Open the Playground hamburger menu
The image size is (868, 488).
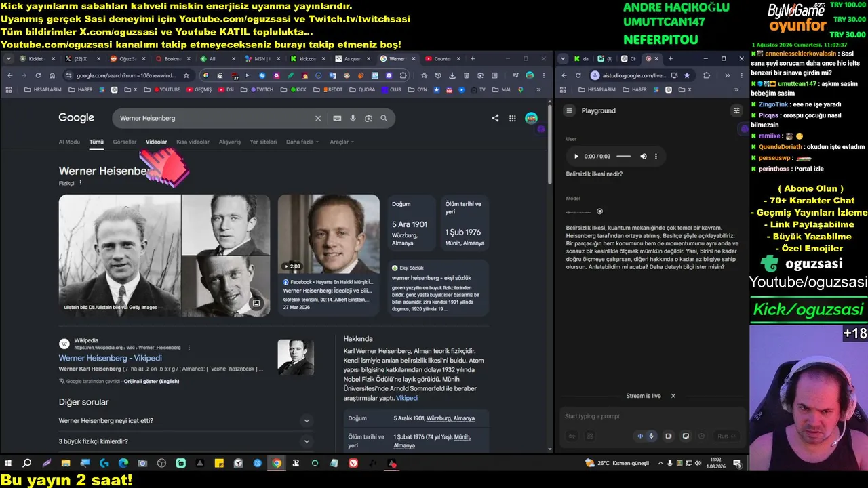570,110
